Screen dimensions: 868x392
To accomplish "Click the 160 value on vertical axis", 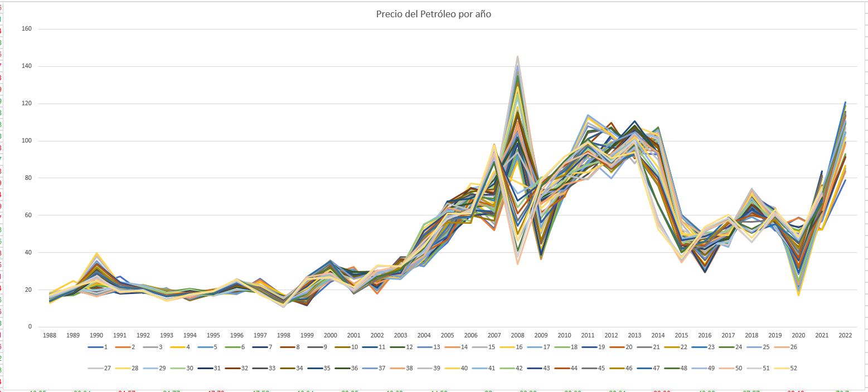I will pyautogui.click(x=26, y=29).
